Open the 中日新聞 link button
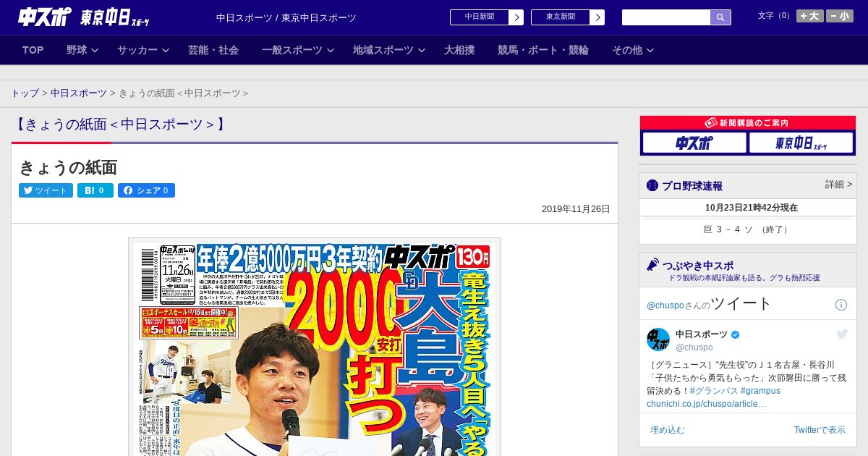868x456 pixels. click(479, 17)
